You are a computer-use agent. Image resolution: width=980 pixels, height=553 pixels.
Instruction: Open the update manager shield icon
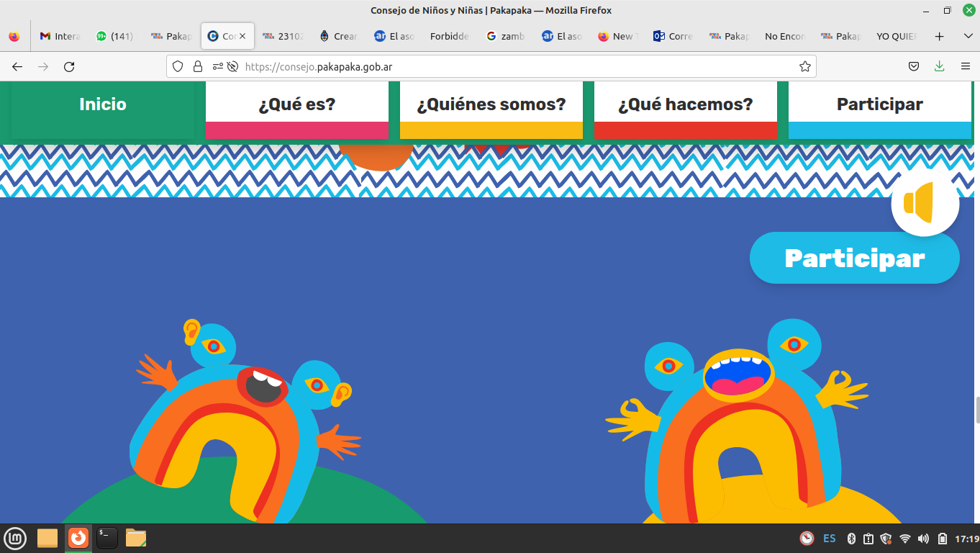(886, 539)
